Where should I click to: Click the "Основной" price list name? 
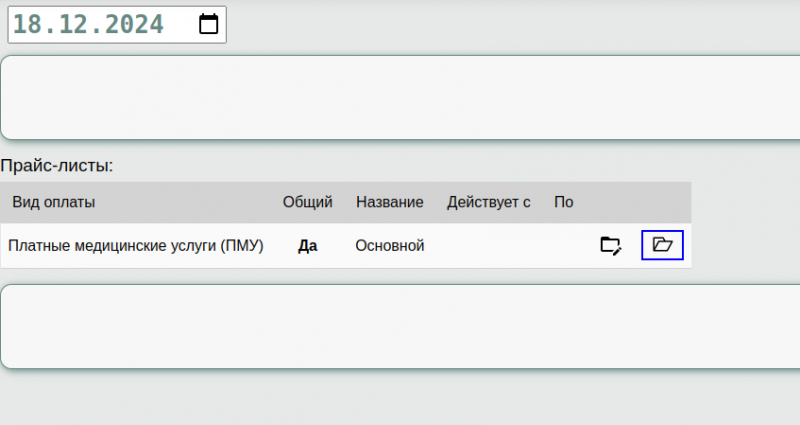[x=389, y=245]
